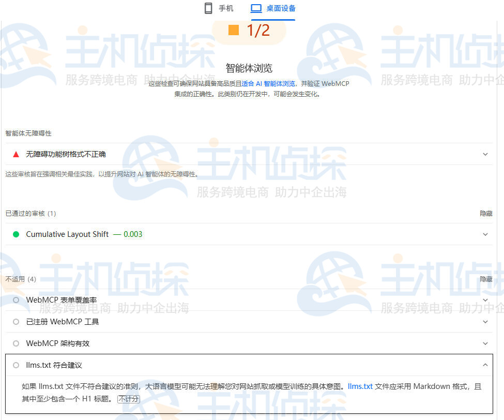Screen dimensions: 504x420
Task: Click the orange square score icon
Action: 234,30
